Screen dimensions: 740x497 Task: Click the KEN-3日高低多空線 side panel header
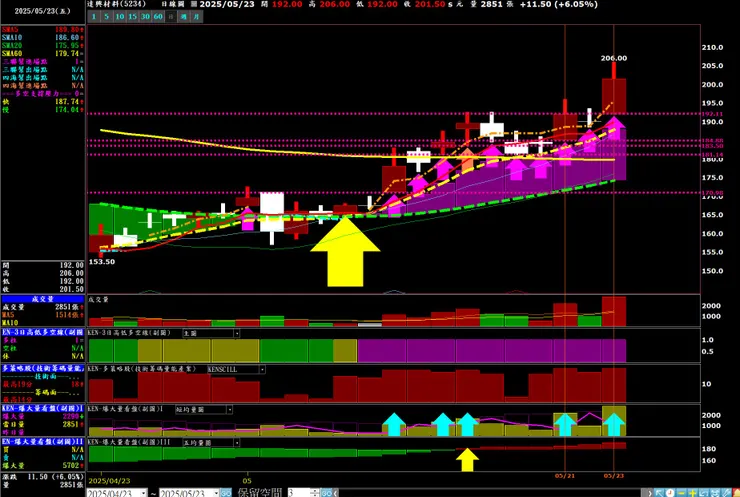(x=42, y=332)
